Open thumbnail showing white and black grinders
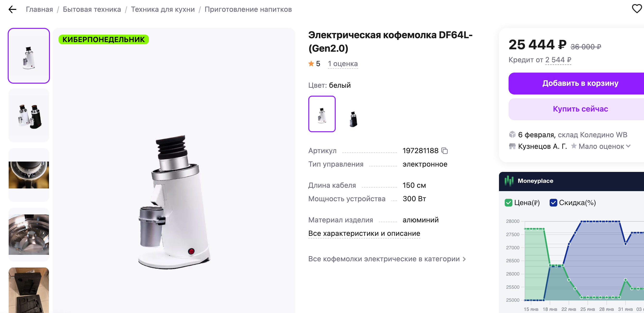Screen dimensions: 644x313 point(29,115)
